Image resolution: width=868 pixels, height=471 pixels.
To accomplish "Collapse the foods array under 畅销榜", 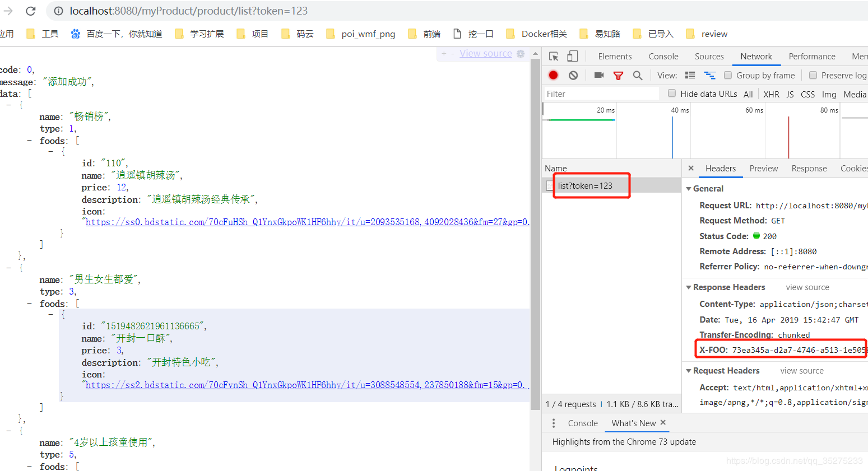I will coord(30,141).
